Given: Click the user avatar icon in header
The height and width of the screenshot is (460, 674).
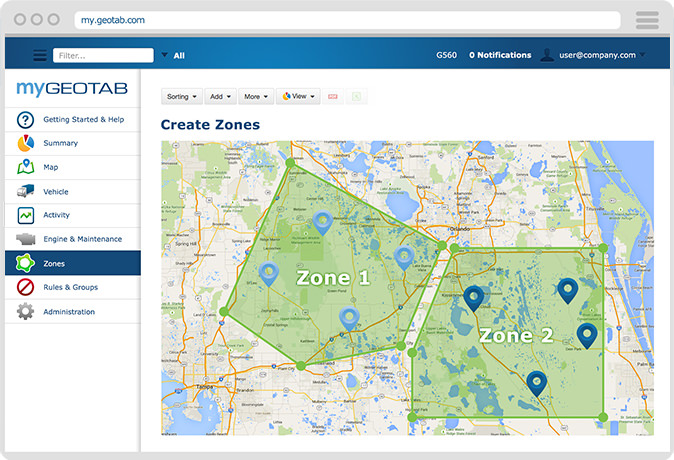Looking at the screenshot, I should (547, 55).
